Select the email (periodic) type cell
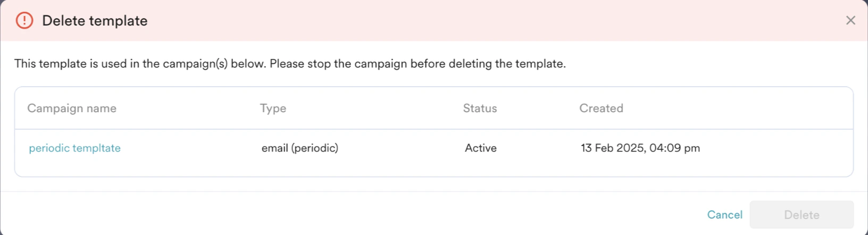This screenshot has width=868, height=235. coord(300,148)
